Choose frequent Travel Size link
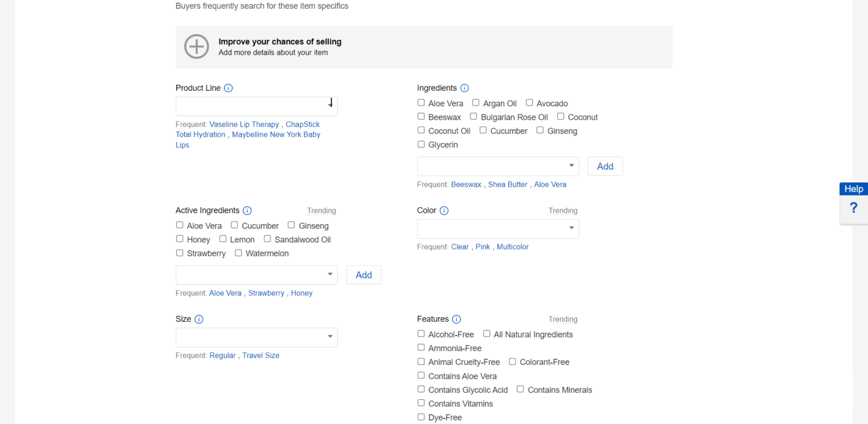Image resolution: width=868 pixels, height=424 pixels. tap(261, 355)
